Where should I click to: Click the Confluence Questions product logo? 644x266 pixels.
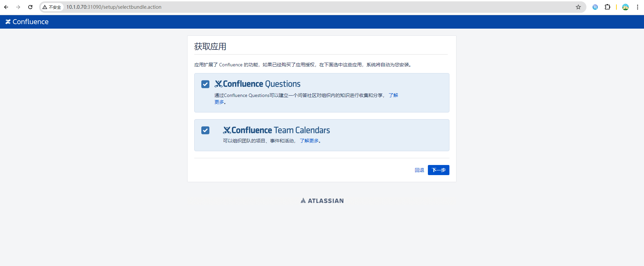258,84
